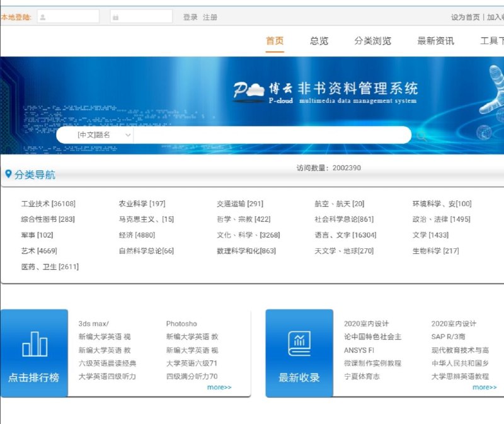Open ranking item 3ds max/

93,324
